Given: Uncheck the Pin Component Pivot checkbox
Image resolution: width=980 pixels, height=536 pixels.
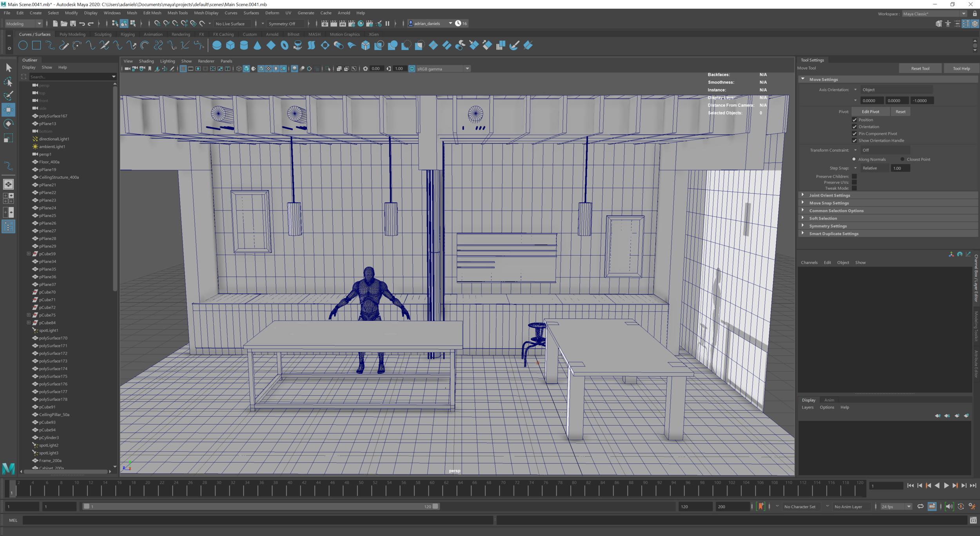Looking at the screenshot, I should click(855, 134).
